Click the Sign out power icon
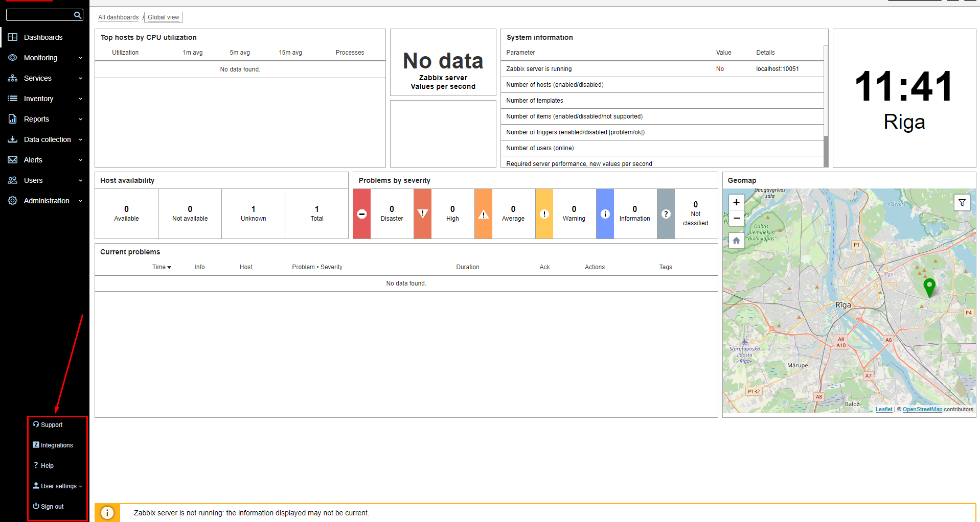Image resolution: width=980 pixels, height=522 pixels. tap(36, 506)
